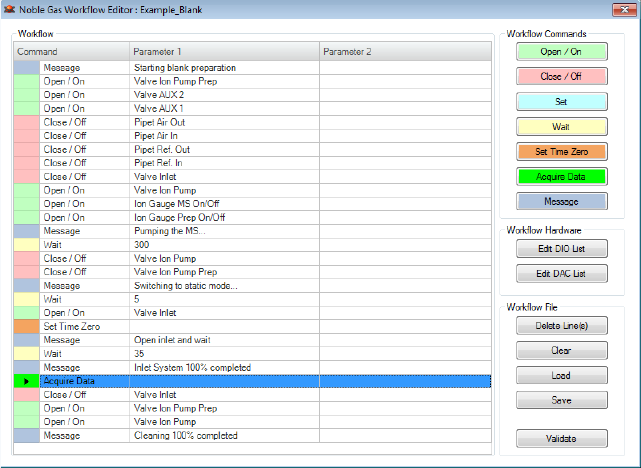Click the yellow swatch of Wait 35 row
The height and width of the screenshot is (468, 641).
[27, 354]
